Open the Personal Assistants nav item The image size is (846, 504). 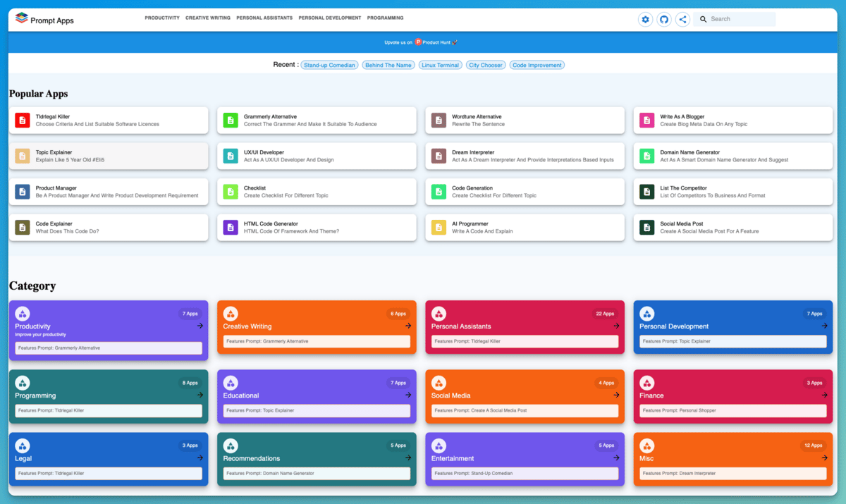[264, 18]
